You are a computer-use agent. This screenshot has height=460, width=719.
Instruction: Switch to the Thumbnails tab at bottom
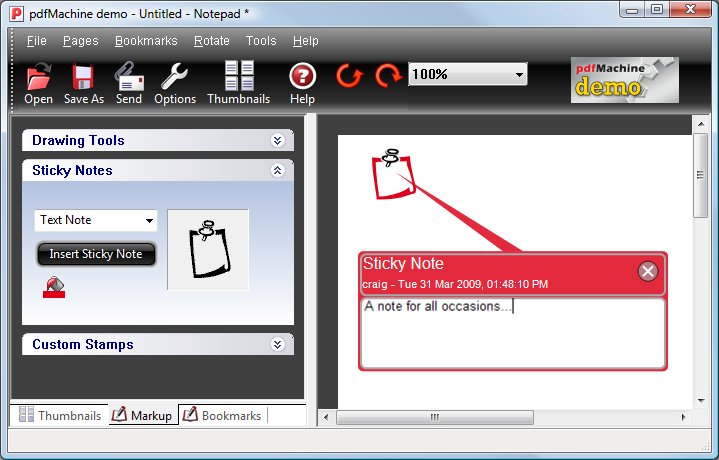[60, 415]
